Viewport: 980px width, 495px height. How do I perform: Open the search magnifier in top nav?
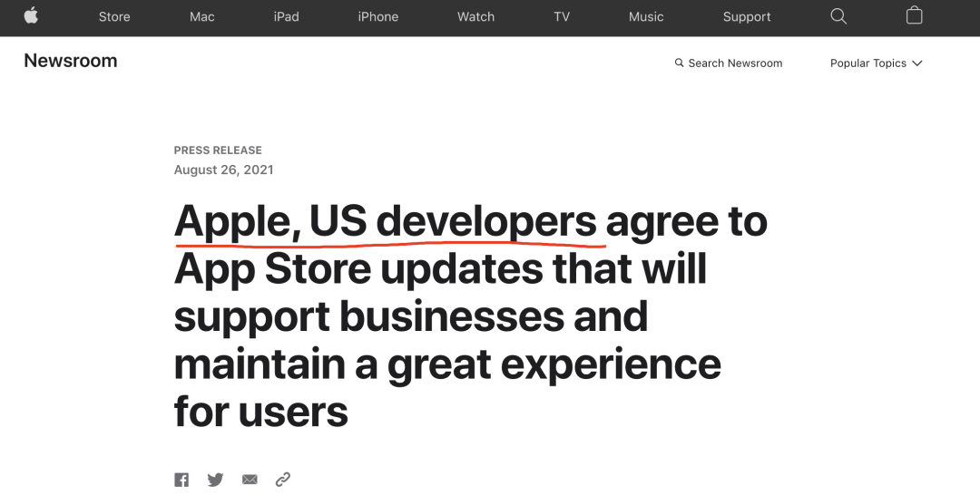(x=838, y=16)
